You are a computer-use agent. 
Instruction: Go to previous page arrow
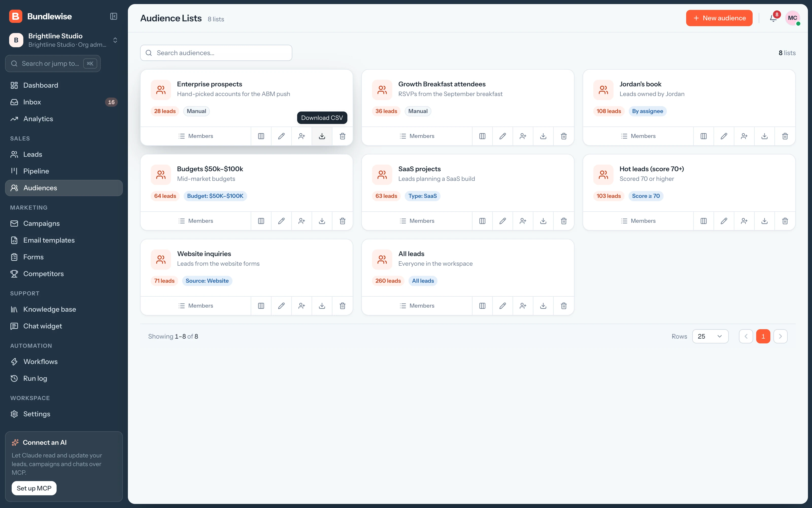[x=746, y=336]
